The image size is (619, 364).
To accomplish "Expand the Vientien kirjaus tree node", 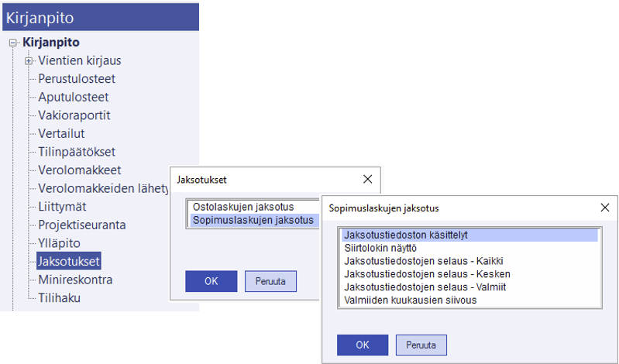I will [29, 60].
